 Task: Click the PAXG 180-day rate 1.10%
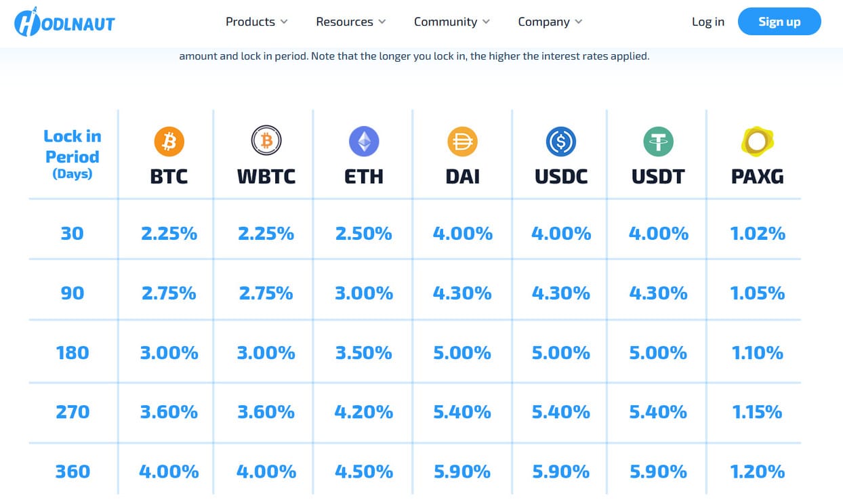(x=757, y=353)
